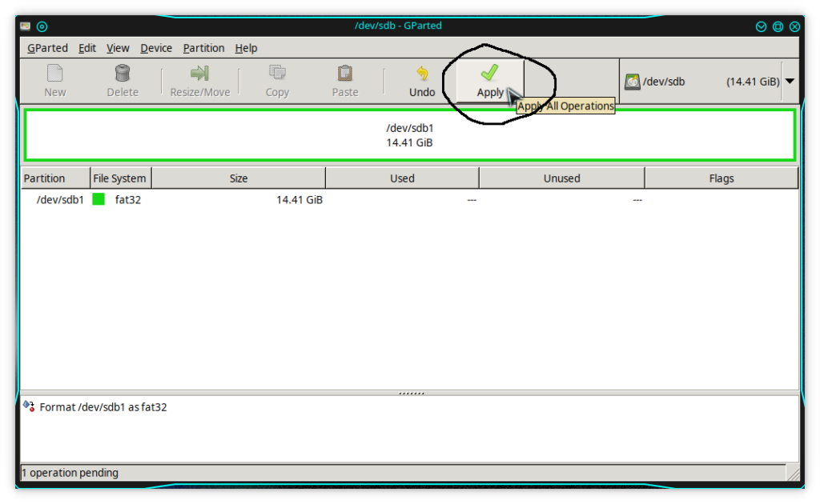Click the disk icon beside /dev/sdb
This screenshot has height=504, width=820.
pos(633,82)
